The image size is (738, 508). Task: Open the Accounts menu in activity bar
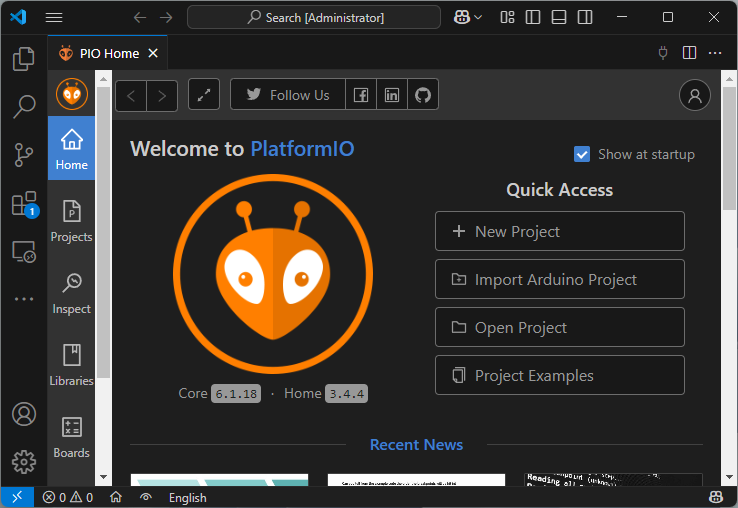[24, 414]
